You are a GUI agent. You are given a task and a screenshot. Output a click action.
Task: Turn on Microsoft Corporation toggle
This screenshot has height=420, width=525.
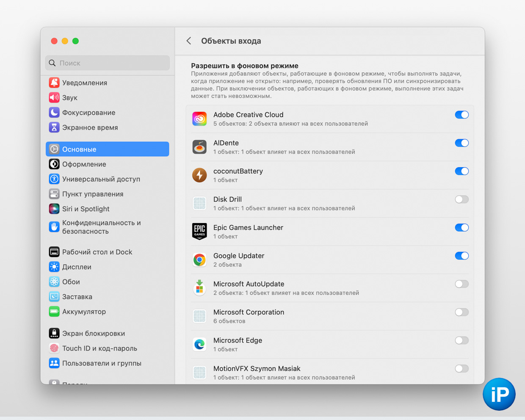(461, 312)
